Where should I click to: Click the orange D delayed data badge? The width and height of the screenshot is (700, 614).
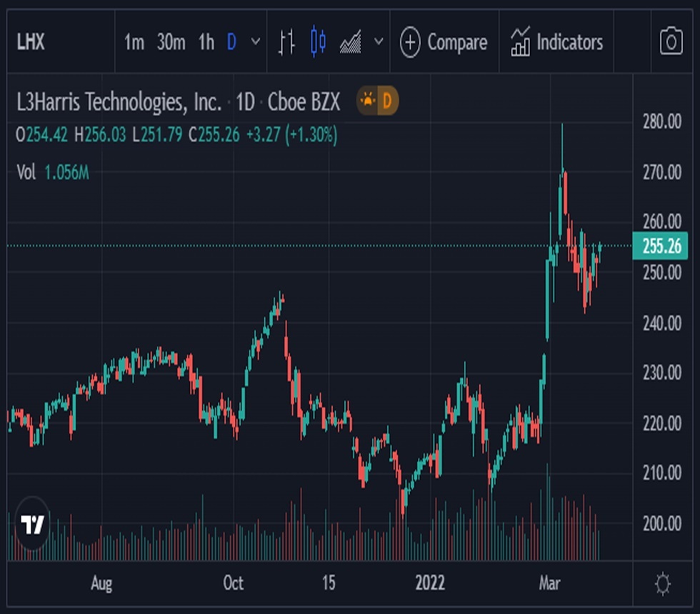coord(387,101)
